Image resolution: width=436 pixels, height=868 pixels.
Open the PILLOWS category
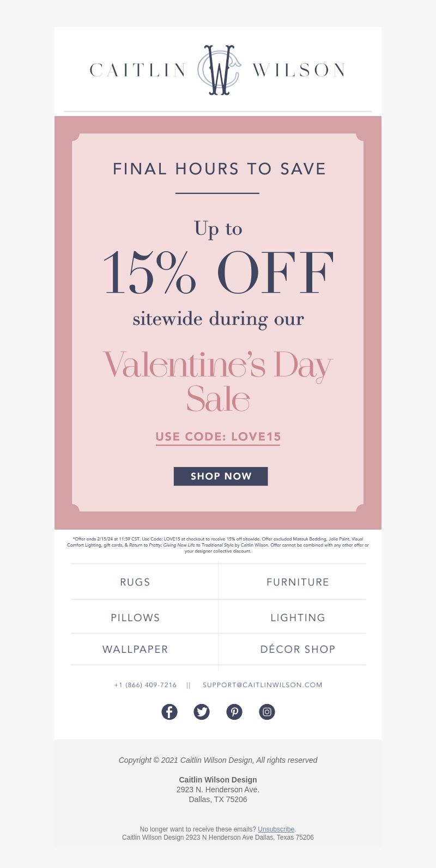click(x=135, y=617)
